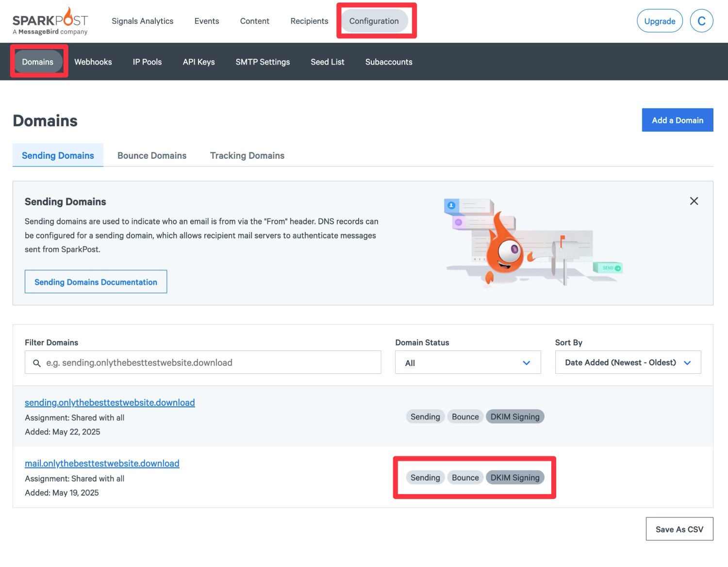Click DKIM Signing tag for mail.onlythebesttestwebsite.download
The height and width of the screenshot is (567, 728).
pyautogui.click(x=515, y=478)
